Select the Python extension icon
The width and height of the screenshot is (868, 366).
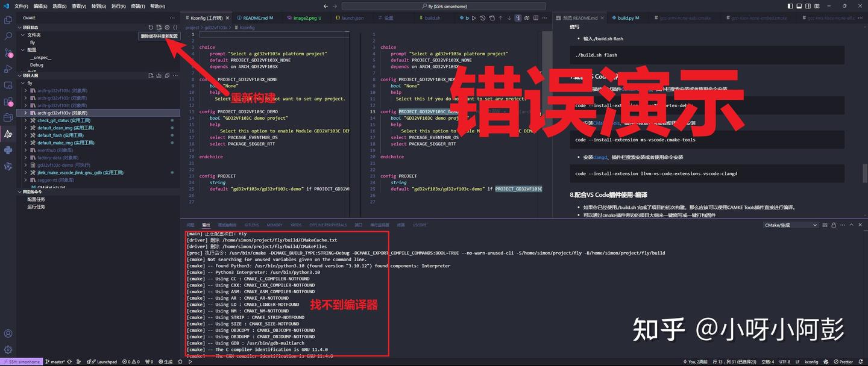point(8,148)
